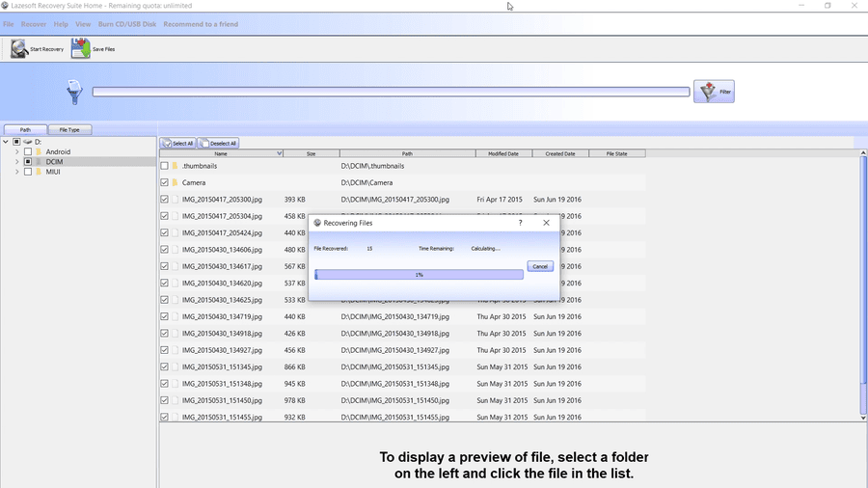Switch to the Path tab
Screen dimensions: 868x488
[x=25, y=129]
